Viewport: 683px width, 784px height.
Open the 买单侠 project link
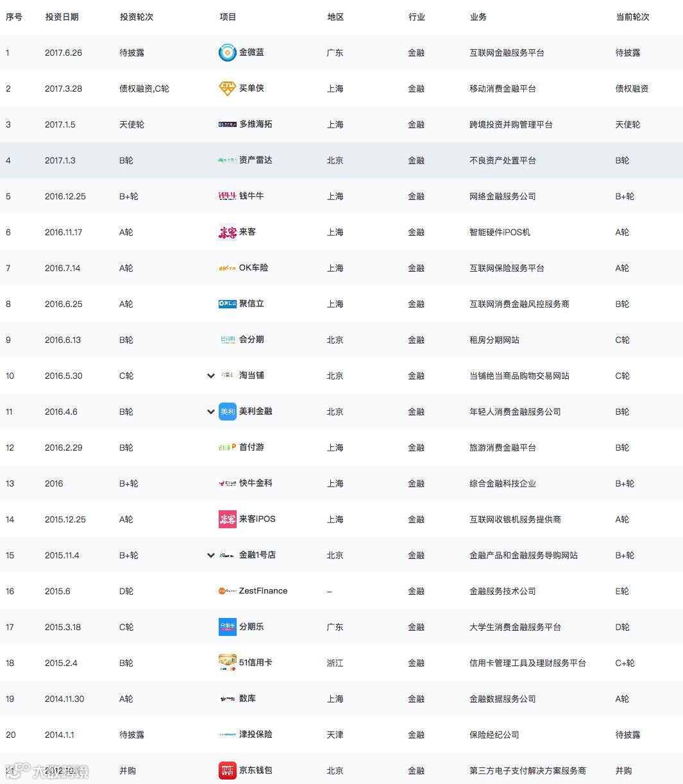(x=251, y=88)
